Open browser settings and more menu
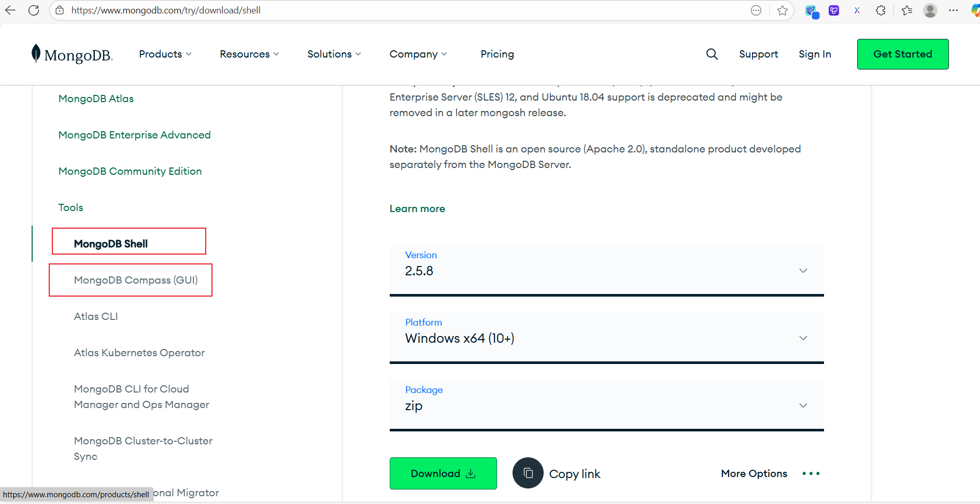 [x=953, y=10]
